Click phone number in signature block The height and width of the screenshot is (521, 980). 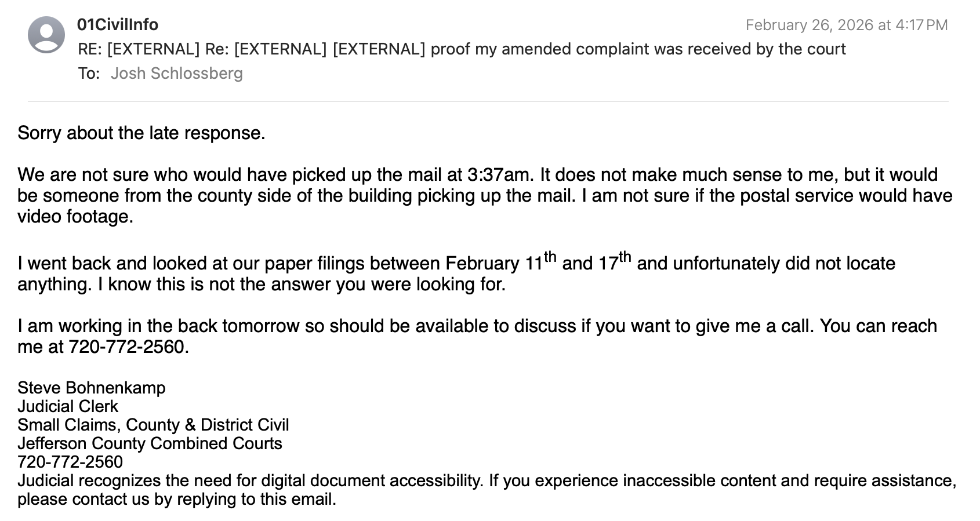tap(70, 462)
